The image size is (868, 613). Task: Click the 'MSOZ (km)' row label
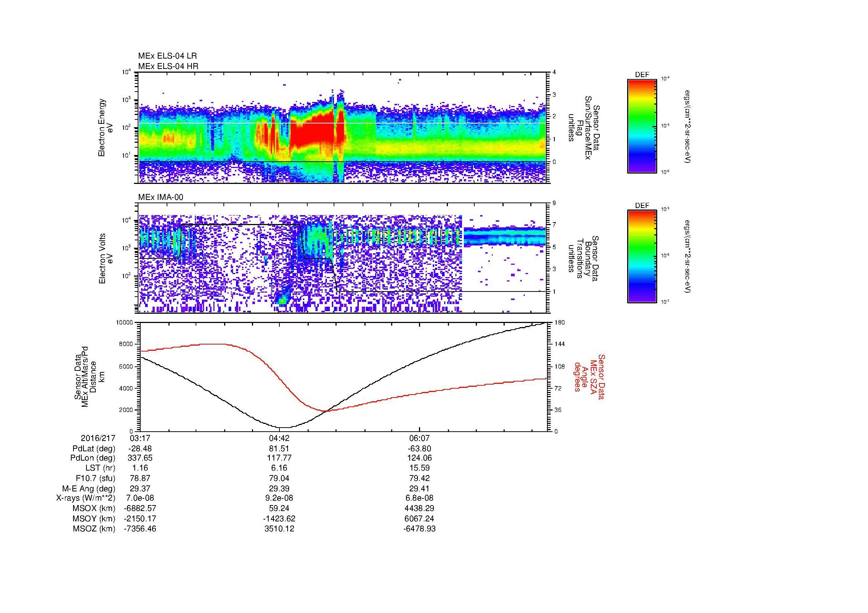(x=94, y=529)
